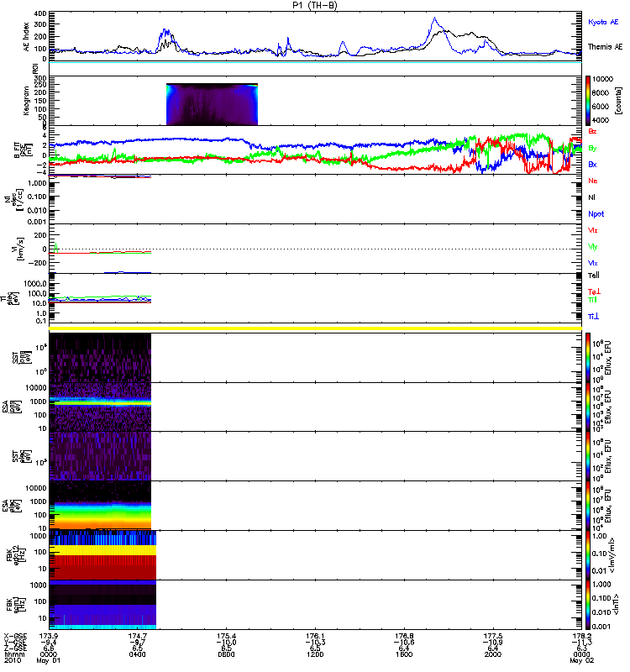Click the green Viy legend label
This screenshot has width=630, height=672.
point(593,247)
